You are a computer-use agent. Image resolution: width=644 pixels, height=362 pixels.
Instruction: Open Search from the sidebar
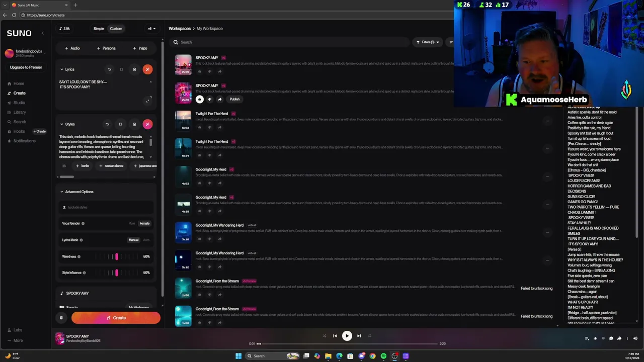coord(17,122)
